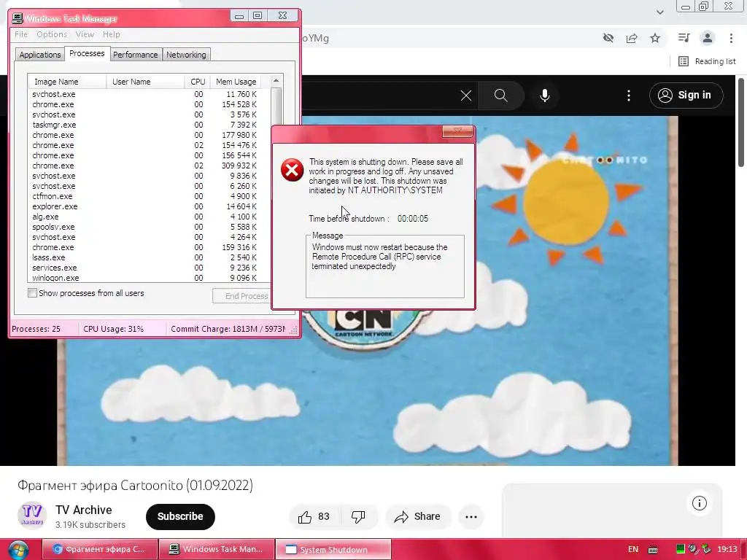
Task: Like the video with thumbs up
Action: click(x=314, y=517)
